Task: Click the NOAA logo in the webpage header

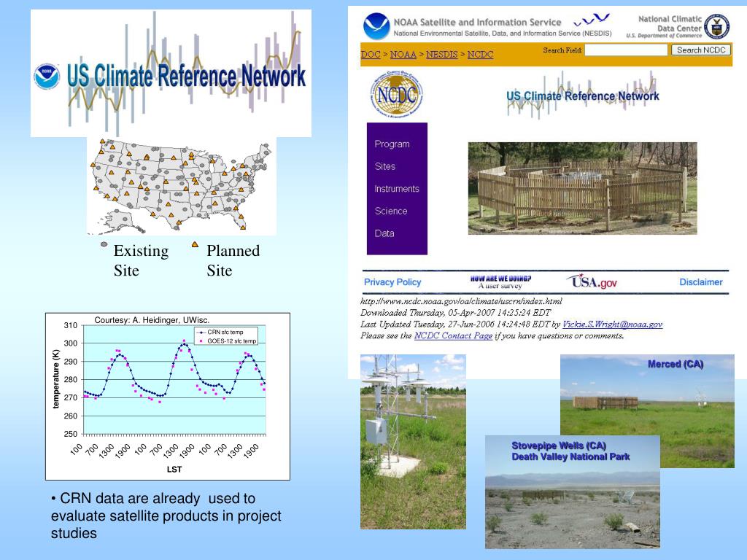Action: [376, 26]
